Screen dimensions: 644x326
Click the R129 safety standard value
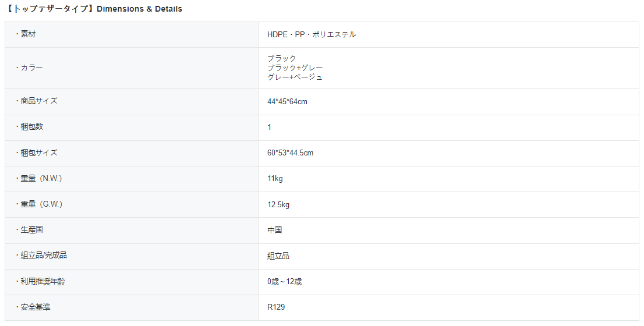coord(276,307)
